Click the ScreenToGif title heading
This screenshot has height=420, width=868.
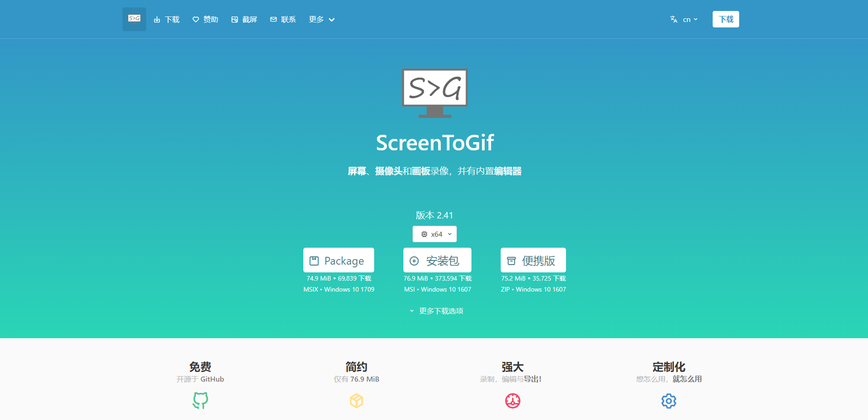pos(434,143)
